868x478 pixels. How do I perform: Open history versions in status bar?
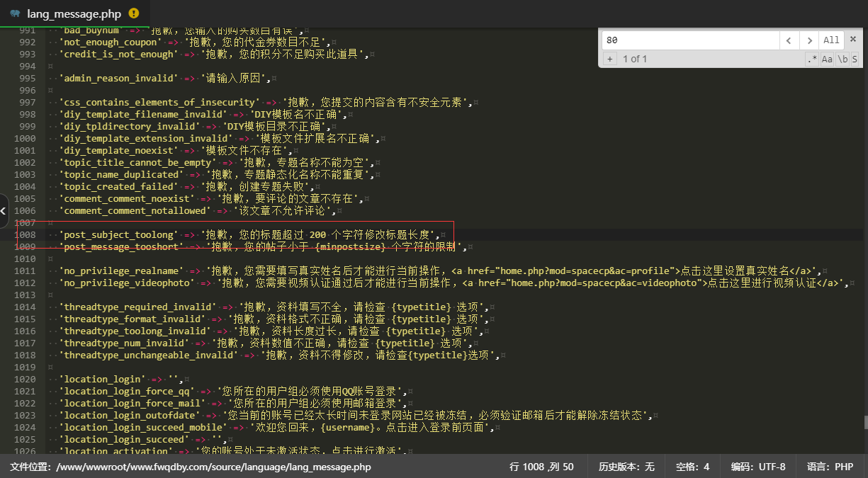[626, 467]
